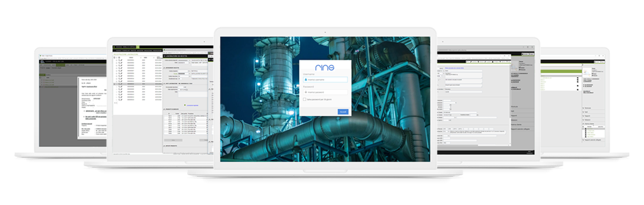Expand Rapporti section on the rightmost laptop
Image resolution: width=644 pixels, height=205 pixels.
[593, 116]
